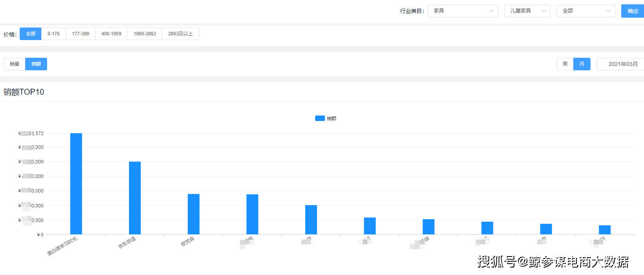Click the 确定 confirm button
This screenshot has width=644, height=275.
point(632,11)
